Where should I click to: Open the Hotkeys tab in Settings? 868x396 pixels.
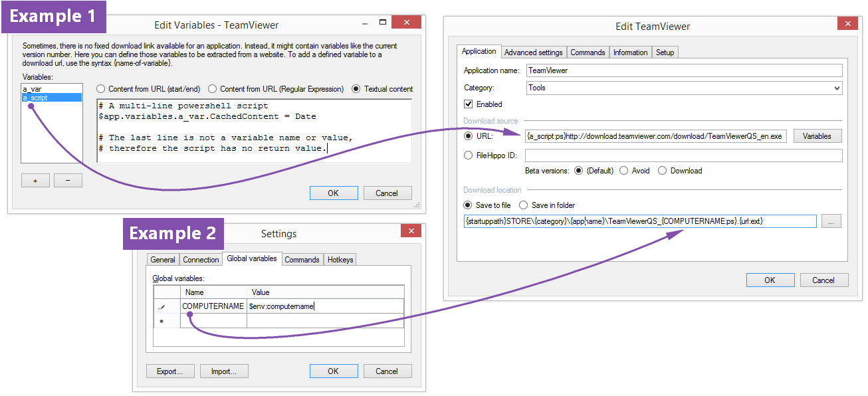[340, 260]
